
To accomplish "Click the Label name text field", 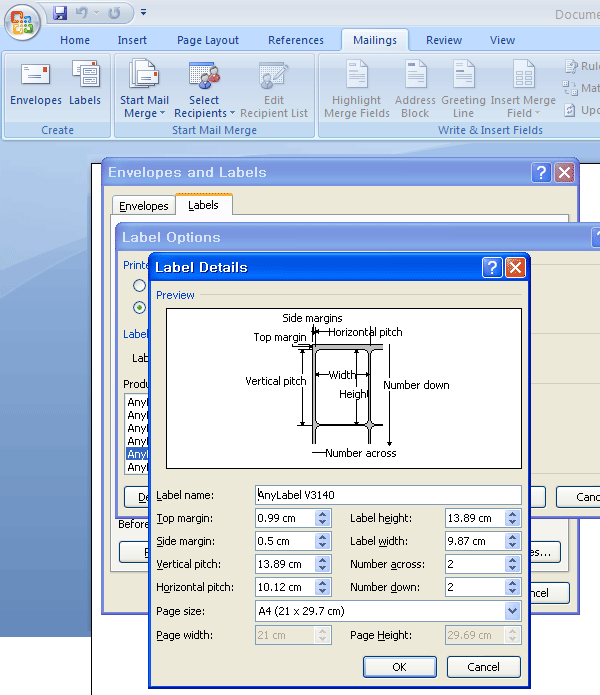I will [388, 495].
